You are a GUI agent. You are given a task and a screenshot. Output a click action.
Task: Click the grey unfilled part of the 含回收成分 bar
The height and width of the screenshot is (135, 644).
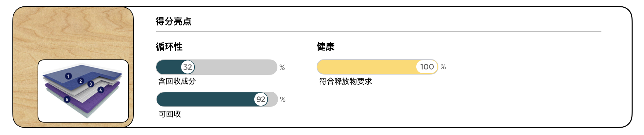click(x=235, y=67)
